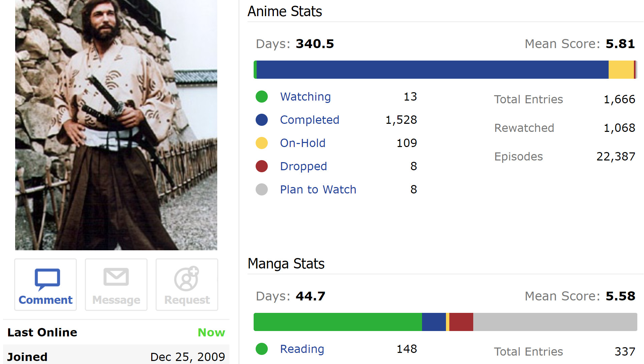The height and width of the screenshot is (364, 644).
Task: Click the yellow On-Hold status dot
Action: (262, 143)
